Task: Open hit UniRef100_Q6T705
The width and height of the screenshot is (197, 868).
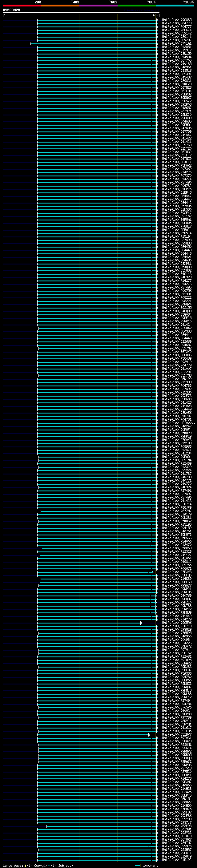Action: point(176,60)
